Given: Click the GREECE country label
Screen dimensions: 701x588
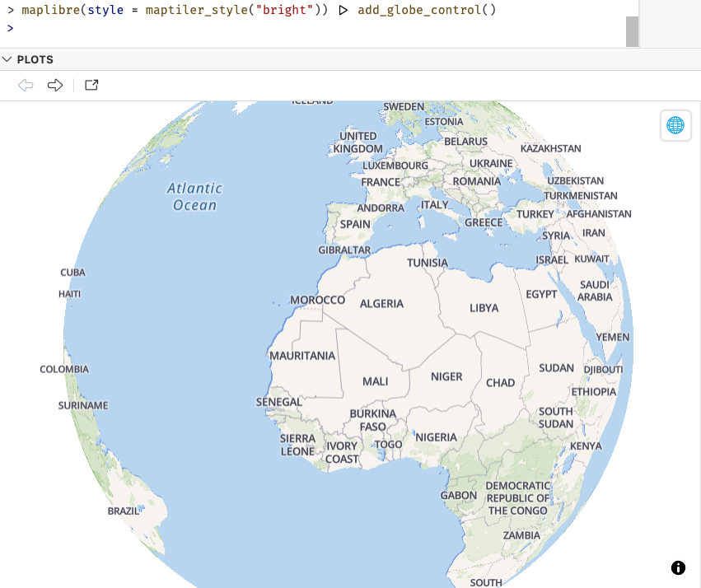Looking at the screenshot, I should pyautogui.click(x=484, y=222).
